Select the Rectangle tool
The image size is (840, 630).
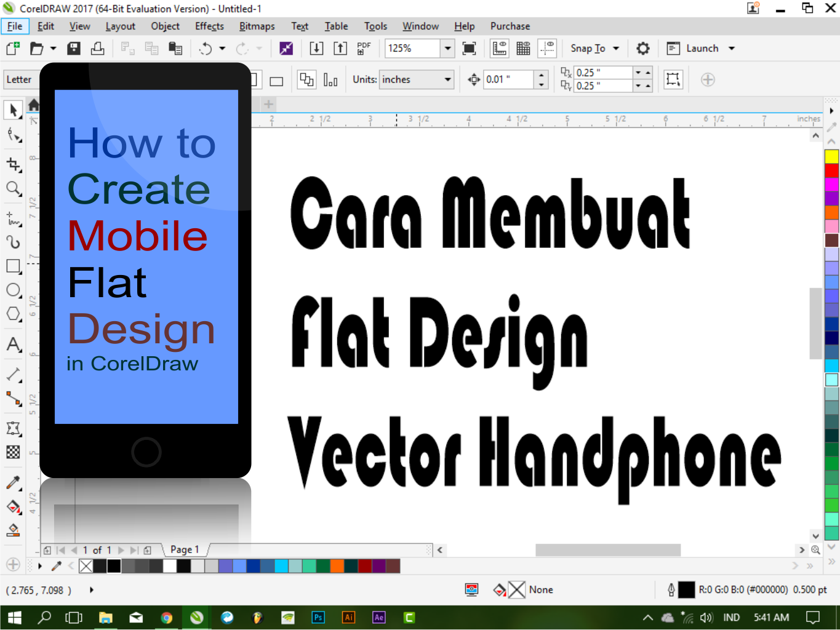[x=13, y=266]
